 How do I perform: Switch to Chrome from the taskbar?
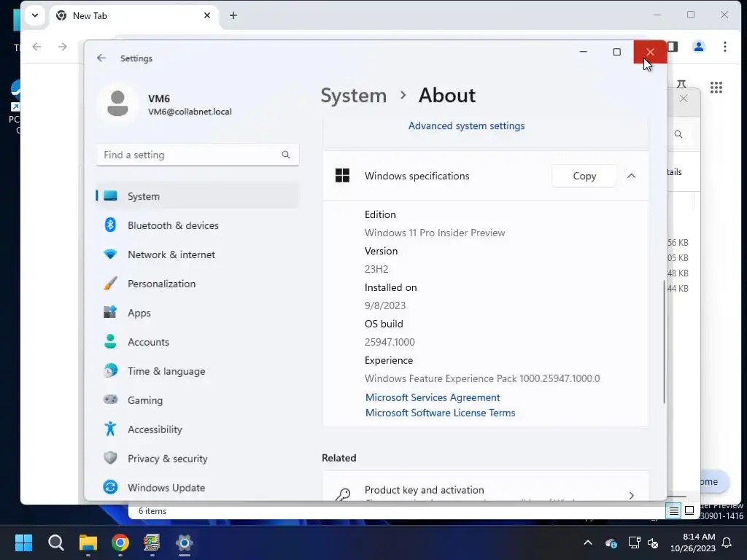click(x=120, y=542)
